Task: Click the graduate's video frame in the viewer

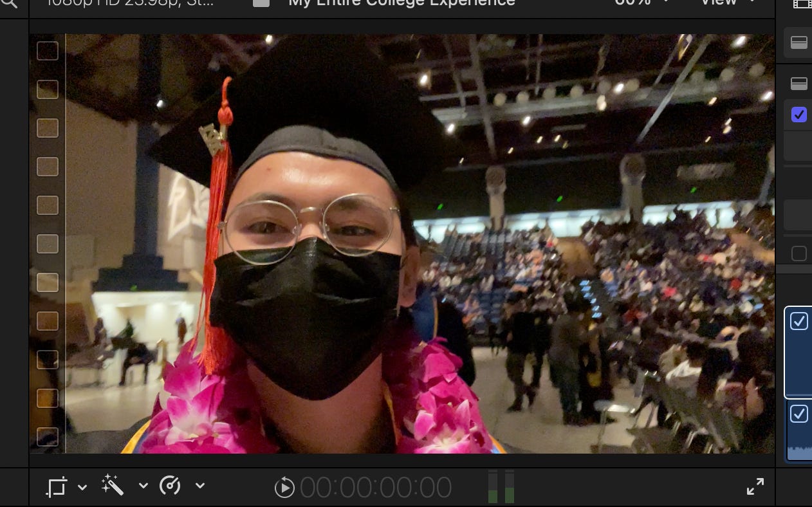Action: pyautogui.click(x=402, y=244)
